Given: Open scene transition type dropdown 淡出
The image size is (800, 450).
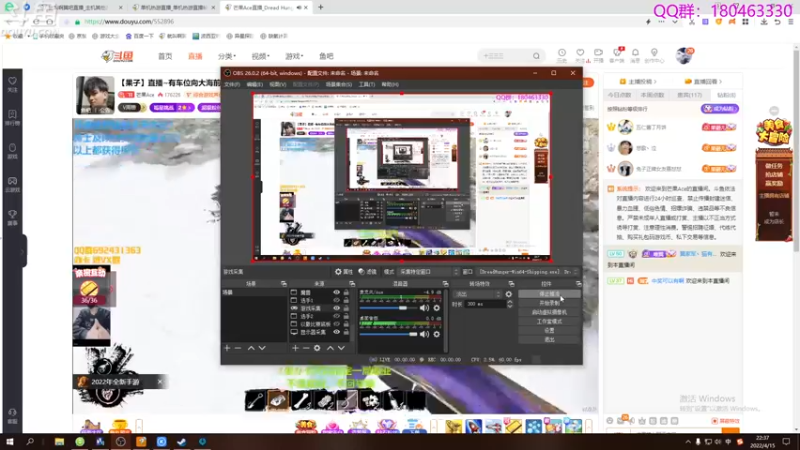Looking at the screenshot, I should [x=478, y=294].
